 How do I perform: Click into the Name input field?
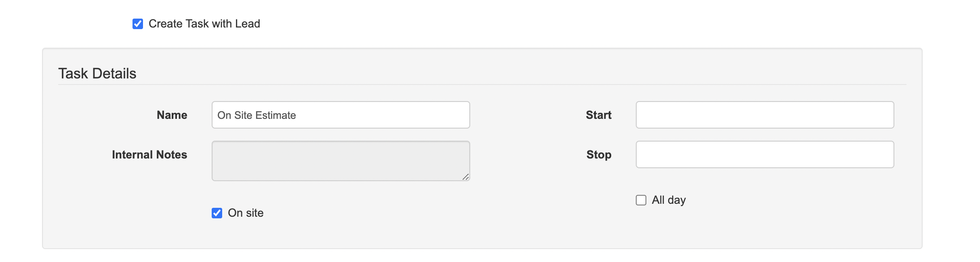380,115
